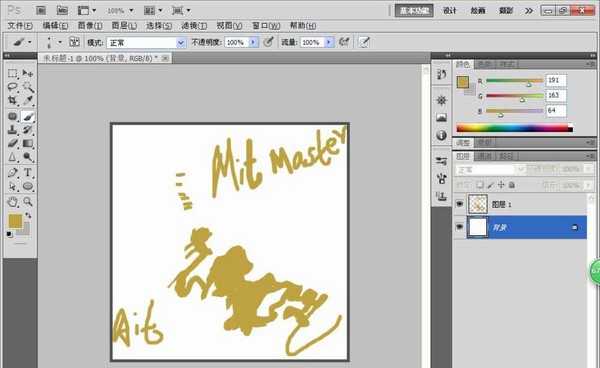Hide layer 图层 1 with eye icon
This screenshot has height=368, width=600.
coord(460,204)
